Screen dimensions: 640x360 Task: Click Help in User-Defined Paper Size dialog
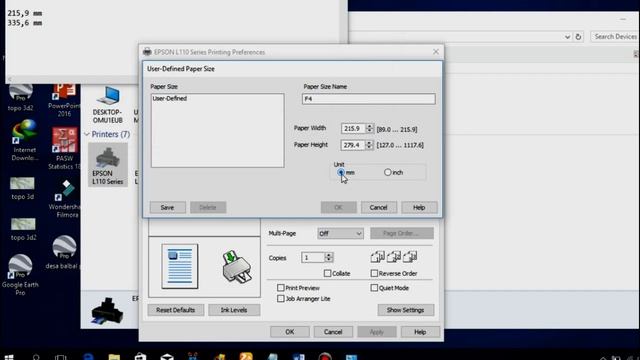pos(419,207)
